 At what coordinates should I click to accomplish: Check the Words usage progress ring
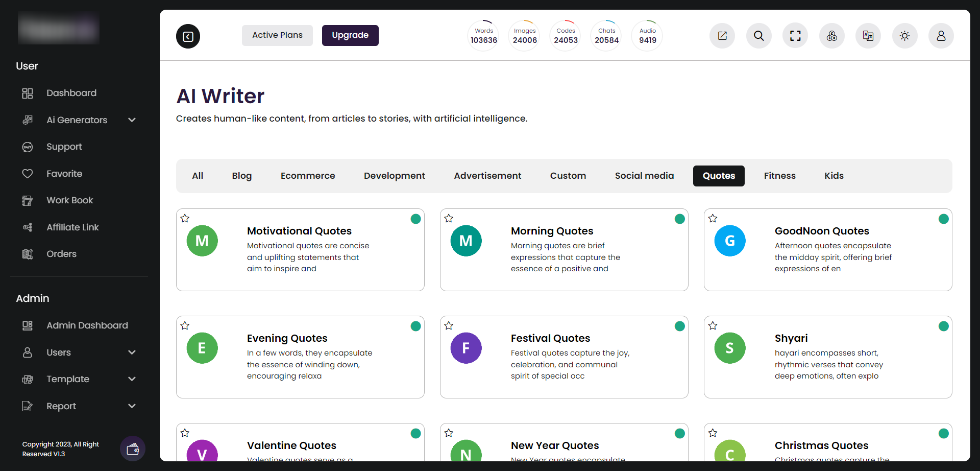tap(483, 35)
